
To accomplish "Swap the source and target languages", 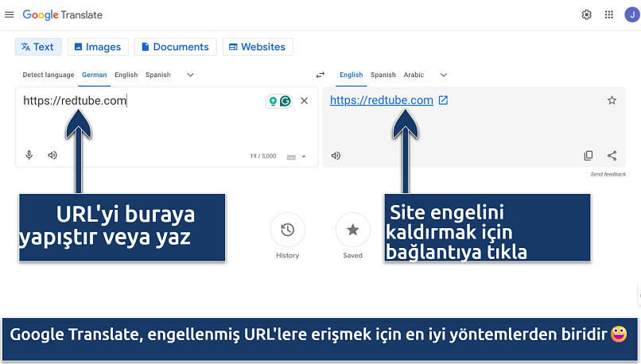I will point(320,75).
